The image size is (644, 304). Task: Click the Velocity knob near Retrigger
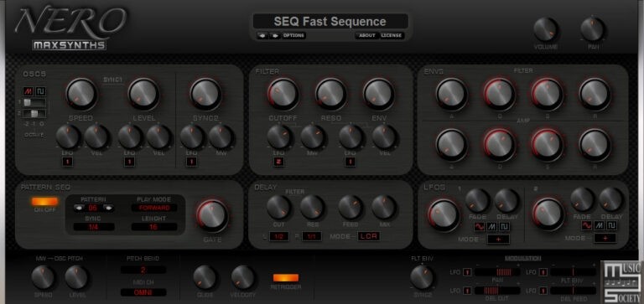[242, 277]
